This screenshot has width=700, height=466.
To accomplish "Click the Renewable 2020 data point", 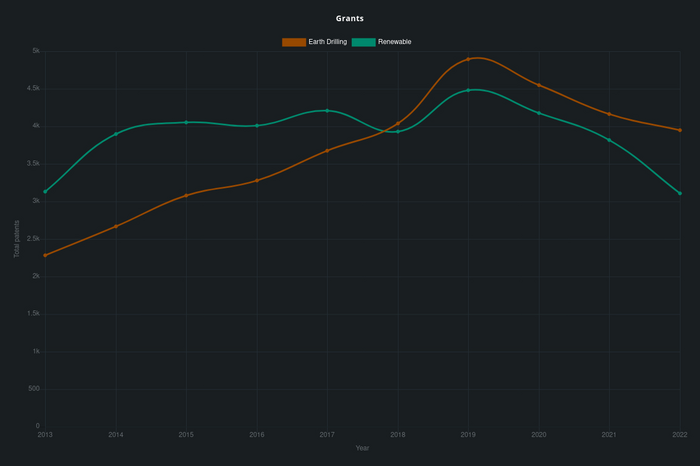I will (x=539, y=113).
